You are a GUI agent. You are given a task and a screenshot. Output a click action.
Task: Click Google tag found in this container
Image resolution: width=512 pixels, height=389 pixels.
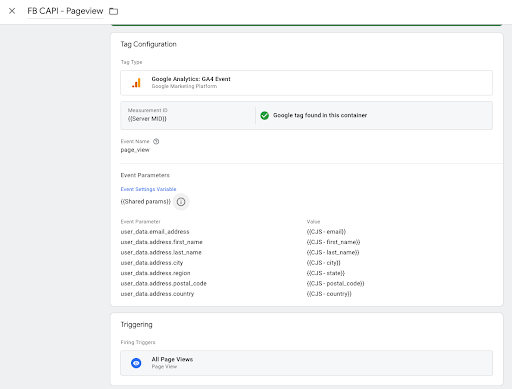[x=320, y=115]
